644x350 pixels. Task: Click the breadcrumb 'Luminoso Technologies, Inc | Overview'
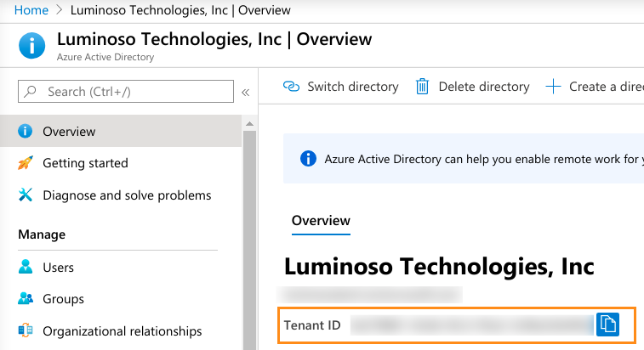180,10
